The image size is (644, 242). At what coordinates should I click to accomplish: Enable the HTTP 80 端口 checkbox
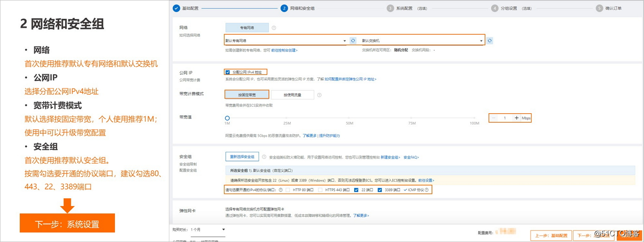[288, 190]
